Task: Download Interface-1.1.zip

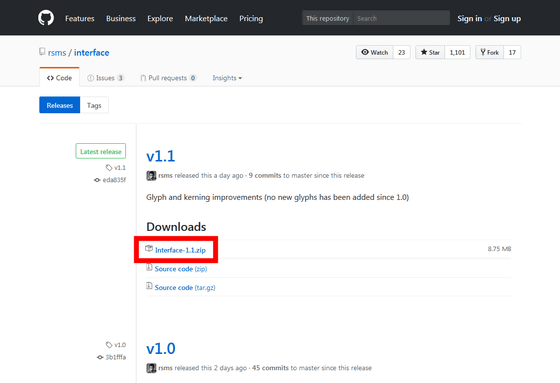Action: coord(180,250)
